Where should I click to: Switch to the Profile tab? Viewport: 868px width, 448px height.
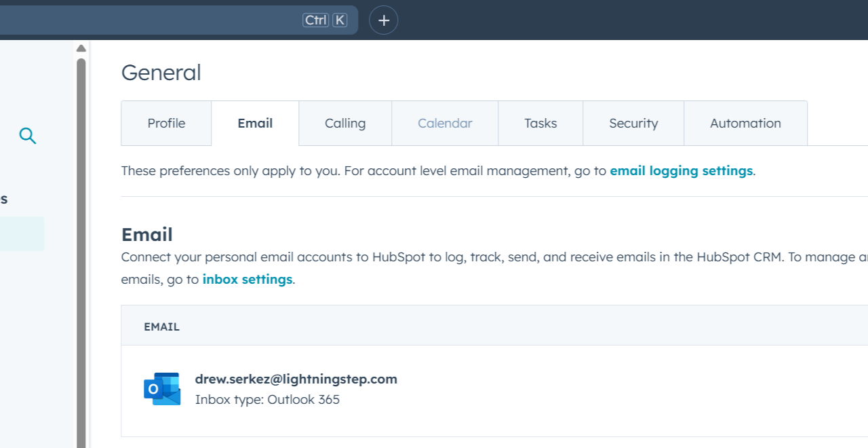[166, 123]
